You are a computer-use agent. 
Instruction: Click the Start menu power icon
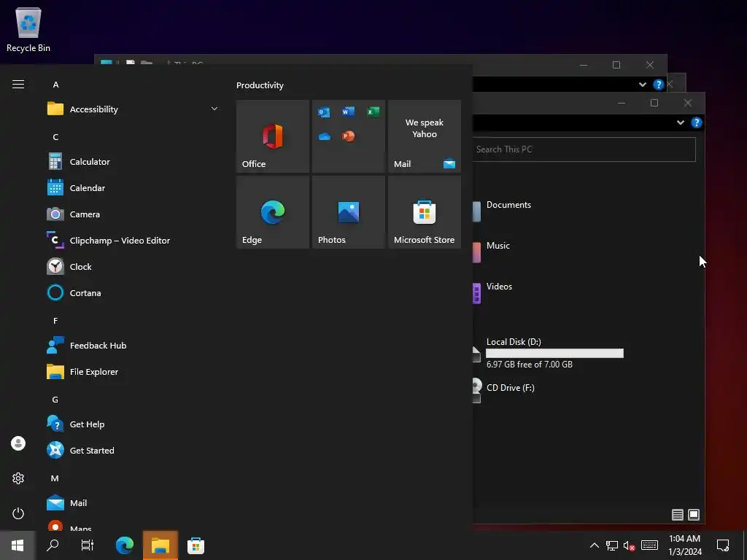pos(18,513)
